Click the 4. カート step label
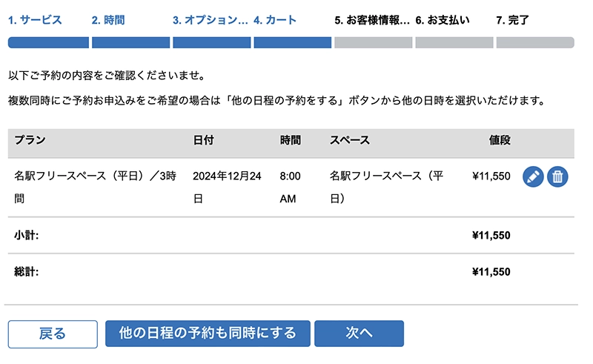Viewport: 593px width, 364px height. point(275,20)
